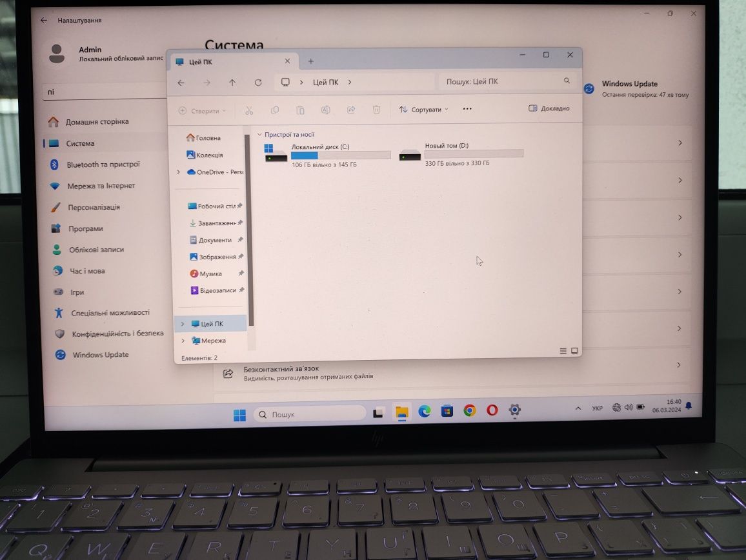Click the Share icon in Explorer toolbar
This screenshot has height=560, width=746.
coord(351,110)
